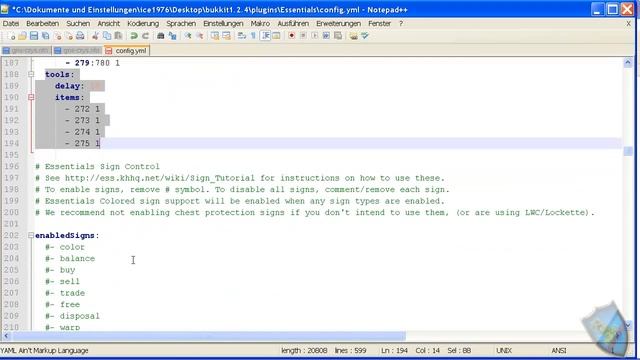The width and height of the screenshot is (640, 360).
Task: Redo edit using toolbar arrow icon
Action: coord(145,36)
